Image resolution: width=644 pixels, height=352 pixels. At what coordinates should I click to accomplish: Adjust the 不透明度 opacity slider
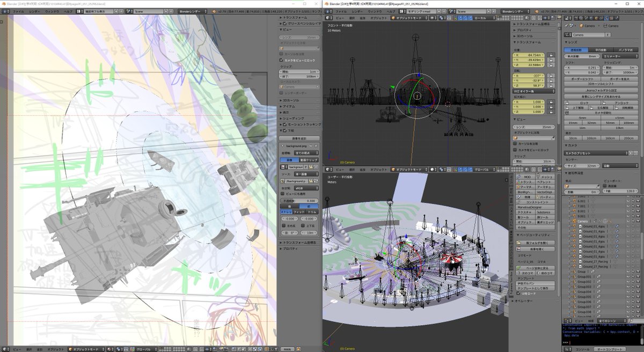(300, 201)
